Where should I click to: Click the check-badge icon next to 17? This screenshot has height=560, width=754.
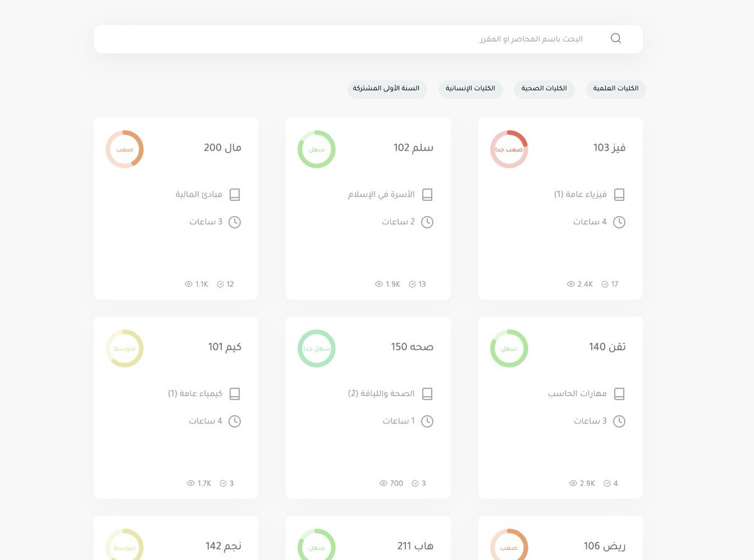[x=605, y=284]
